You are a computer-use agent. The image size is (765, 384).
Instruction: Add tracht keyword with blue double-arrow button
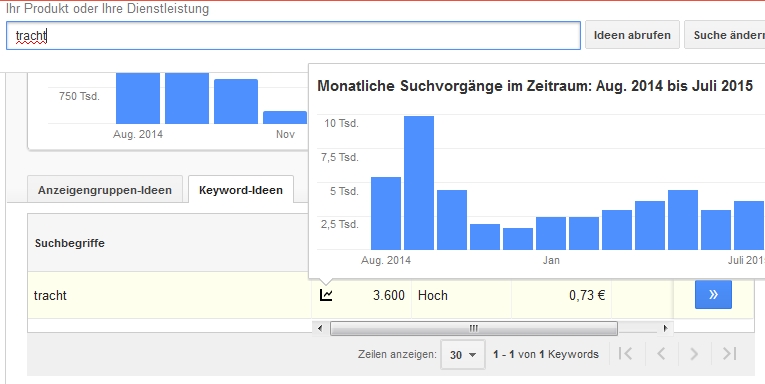[x=713, y=294]
